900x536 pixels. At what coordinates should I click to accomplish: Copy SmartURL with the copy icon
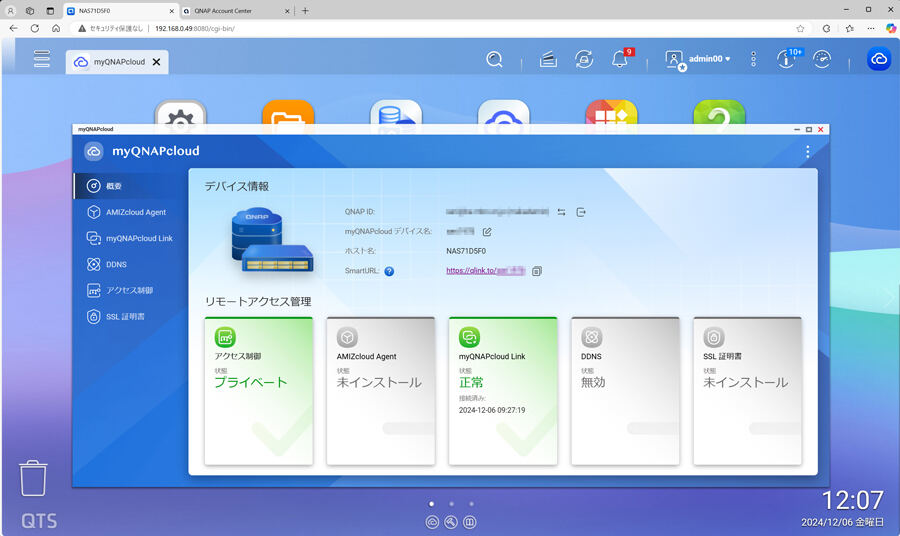coord(537,271)
